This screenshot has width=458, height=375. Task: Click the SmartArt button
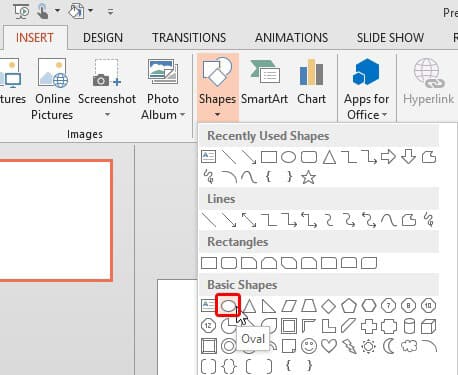pos(264,83)
